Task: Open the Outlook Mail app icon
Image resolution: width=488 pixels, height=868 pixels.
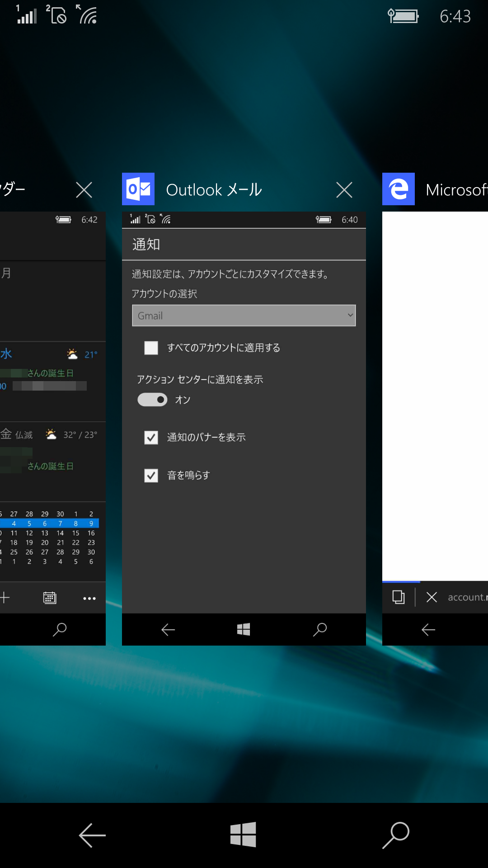Action: click(138, 189)
